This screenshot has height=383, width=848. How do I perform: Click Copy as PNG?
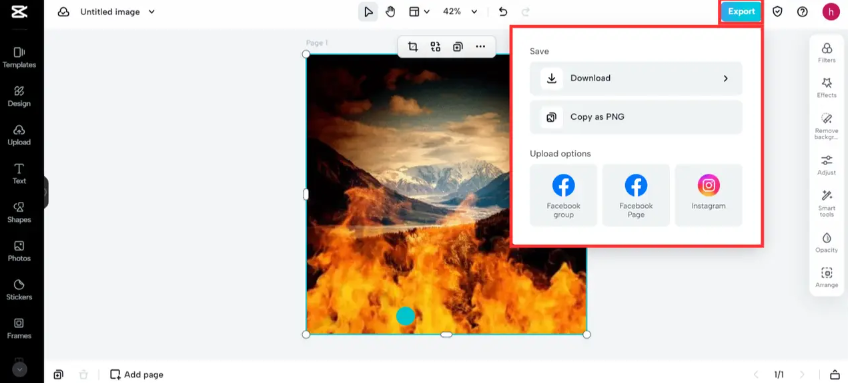pos(636,117)
